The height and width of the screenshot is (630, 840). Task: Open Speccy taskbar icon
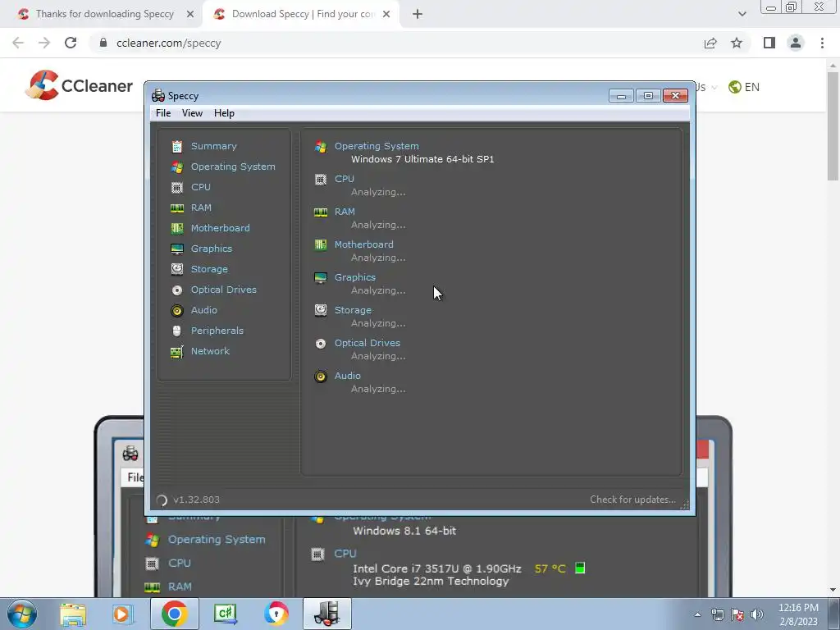pyautogui.click(x=327, y=614)
